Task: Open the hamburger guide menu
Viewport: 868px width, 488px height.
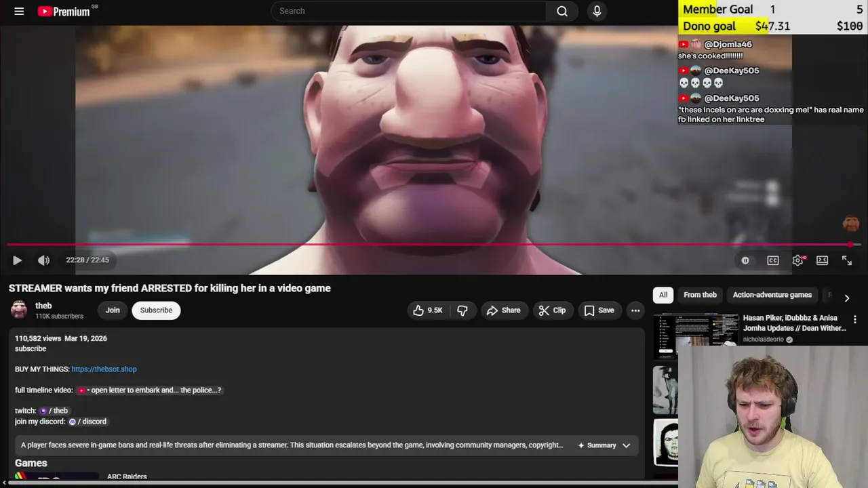Action: (x=19, y=11)
